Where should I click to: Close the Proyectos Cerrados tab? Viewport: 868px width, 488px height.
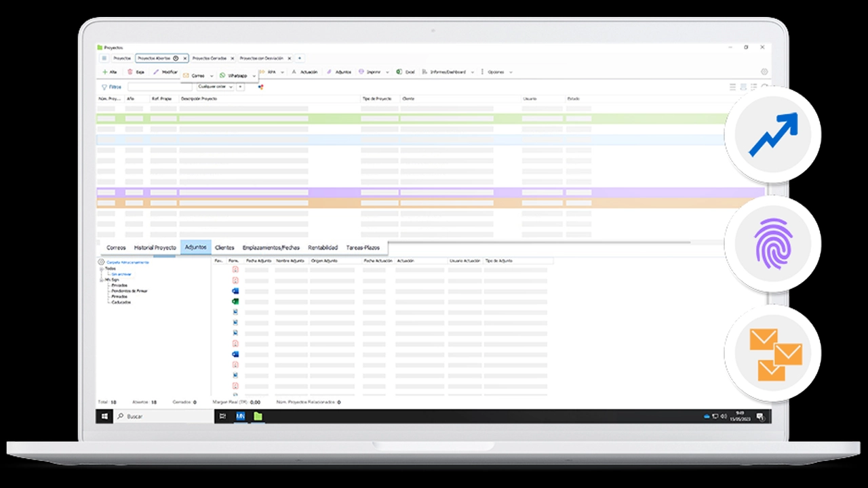[232, 58]
